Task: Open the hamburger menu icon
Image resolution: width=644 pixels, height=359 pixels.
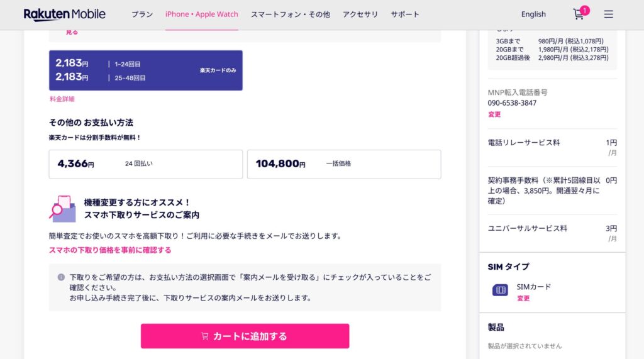Action: tap(608, 14)
